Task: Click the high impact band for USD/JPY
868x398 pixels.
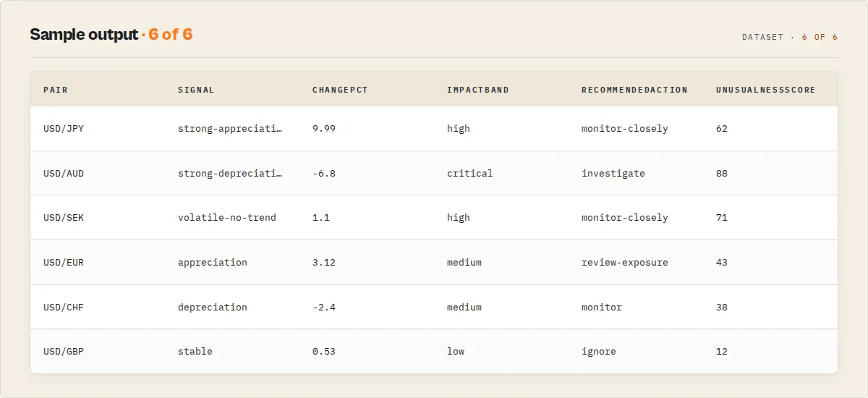Action: (459, 128)
